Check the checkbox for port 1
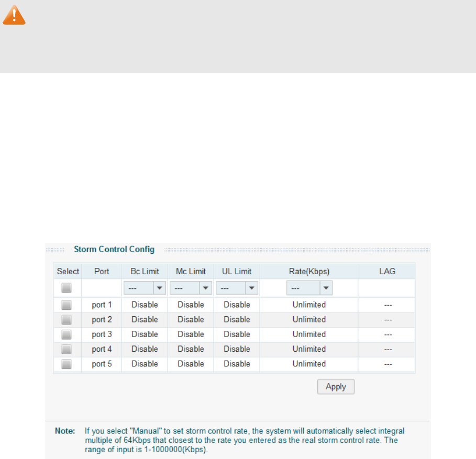 pyautogui.click(x=67, y=305)
